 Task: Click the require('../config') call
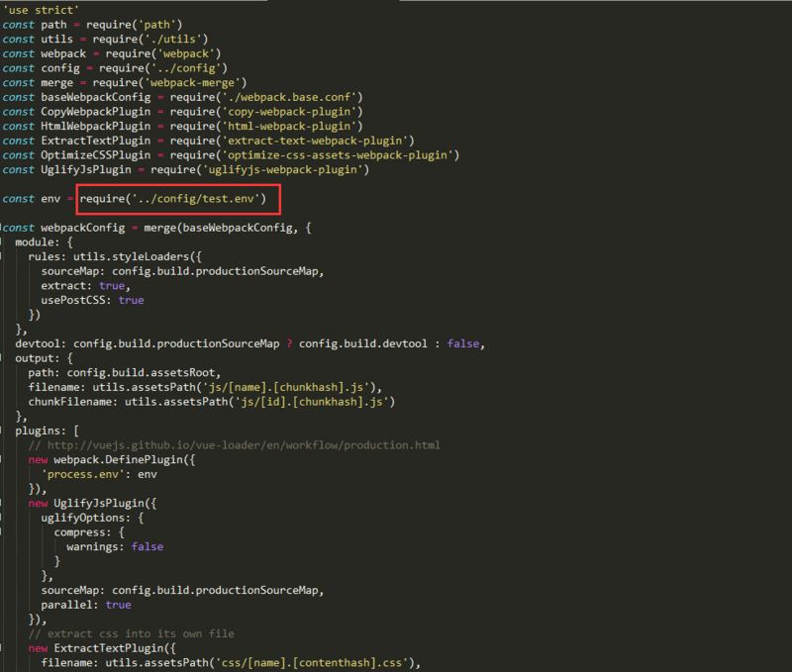(163, 67)
